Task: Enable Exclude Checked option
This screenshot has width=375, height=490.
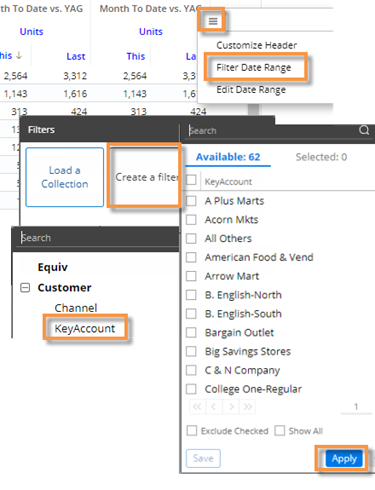Action: point(192,431)
